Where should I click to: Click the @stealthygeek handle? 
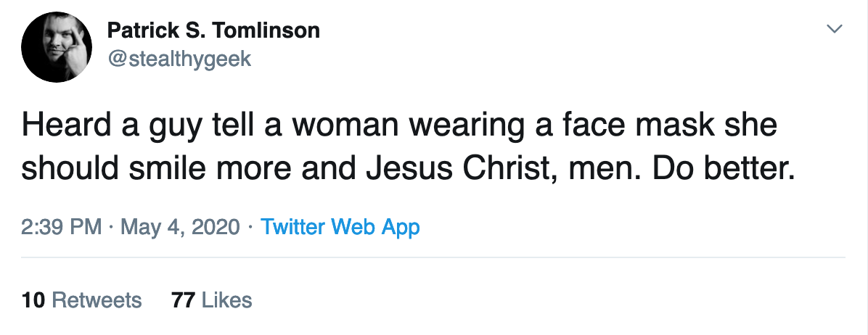pos(179,59)
